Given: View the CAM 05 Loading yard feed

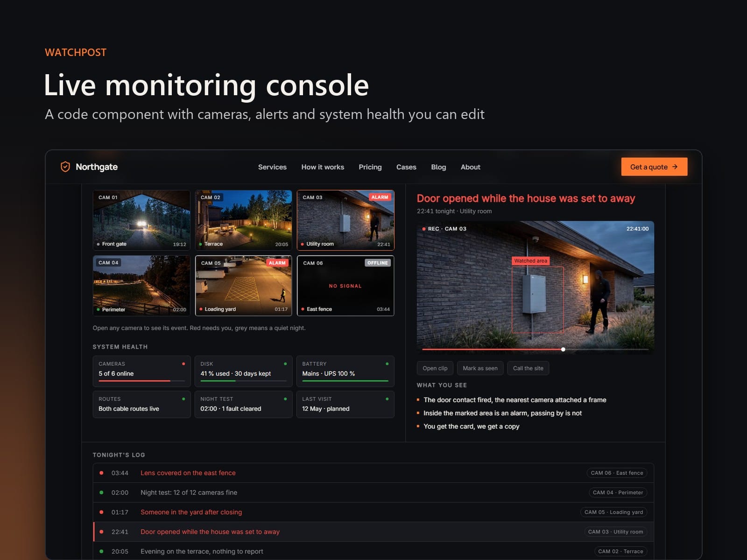Looking at the screenshot, I should coord(243,286).
